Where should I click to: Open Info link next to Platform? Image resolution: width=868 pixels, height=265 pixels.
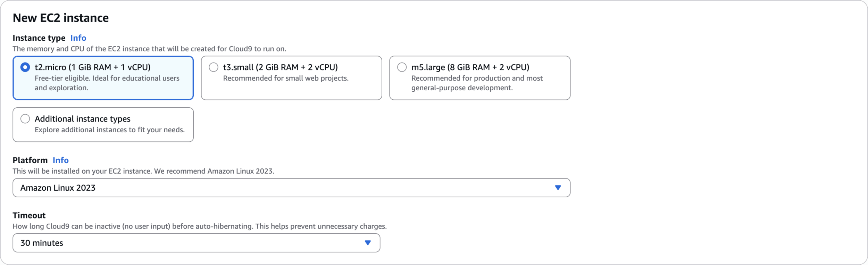[x=60, y=160]
